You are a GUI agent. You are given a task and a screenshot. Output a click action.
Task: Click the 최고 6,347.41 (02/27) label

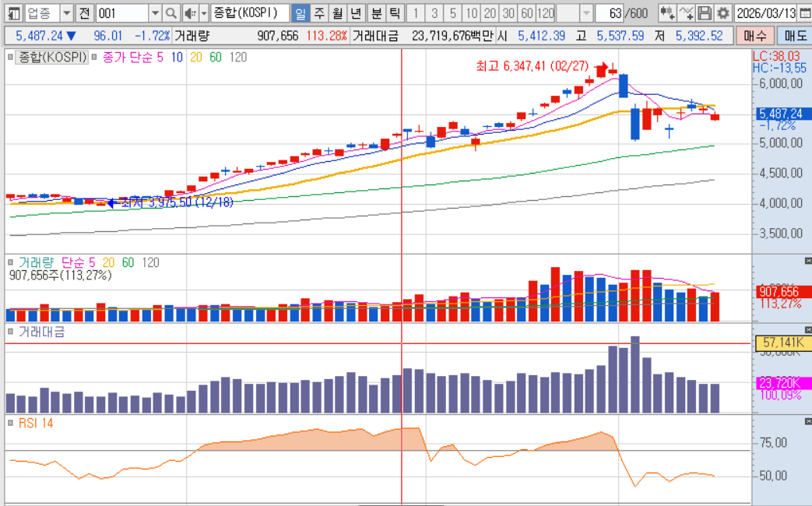click(533, 66)
